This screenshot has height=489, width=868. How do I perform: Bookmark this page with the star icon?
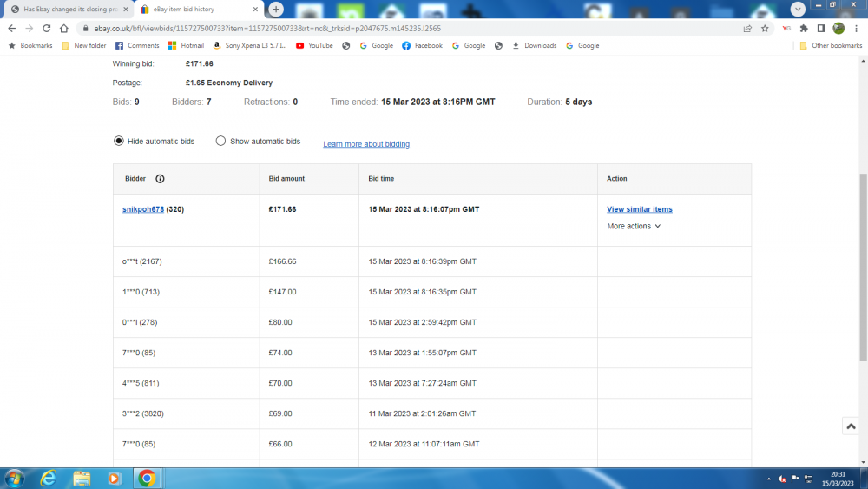765,28
